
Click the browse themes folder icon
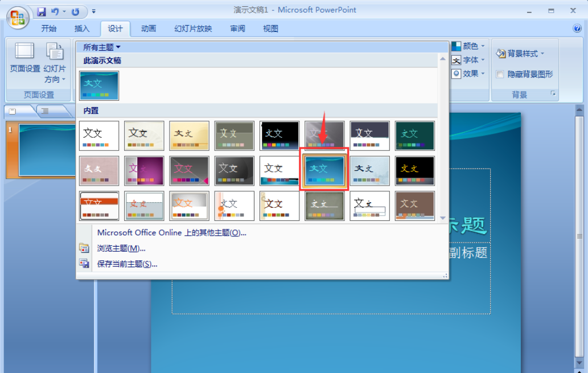click(x=84, y=248)
